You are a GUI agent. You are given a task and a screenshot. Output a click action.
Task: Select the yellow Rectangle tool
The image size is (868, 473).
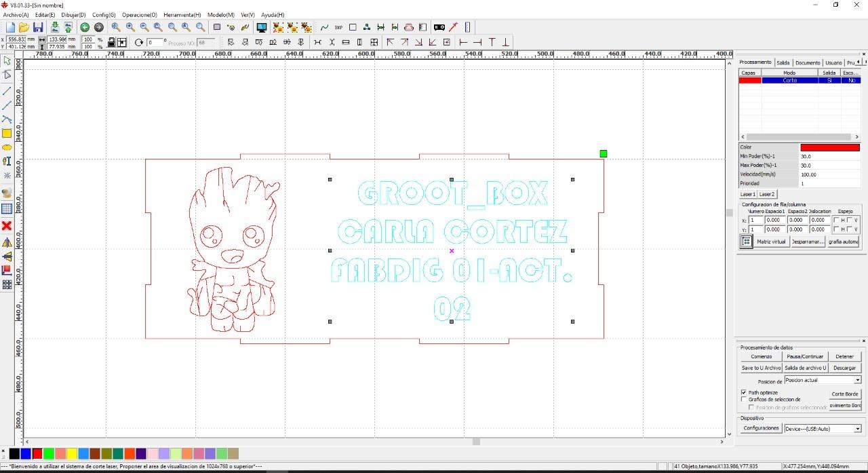click(x=7, y=133)
